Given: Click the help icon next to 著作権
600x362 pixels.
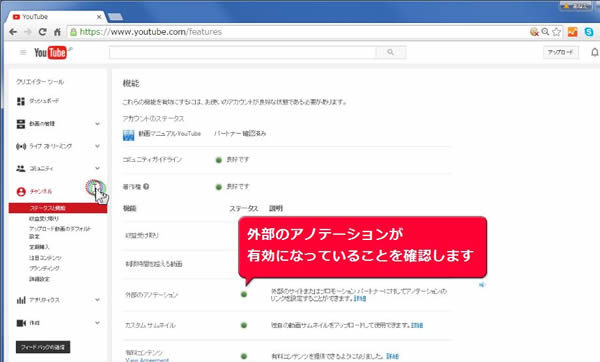Looking at the screenshot, I should point(146,187).
